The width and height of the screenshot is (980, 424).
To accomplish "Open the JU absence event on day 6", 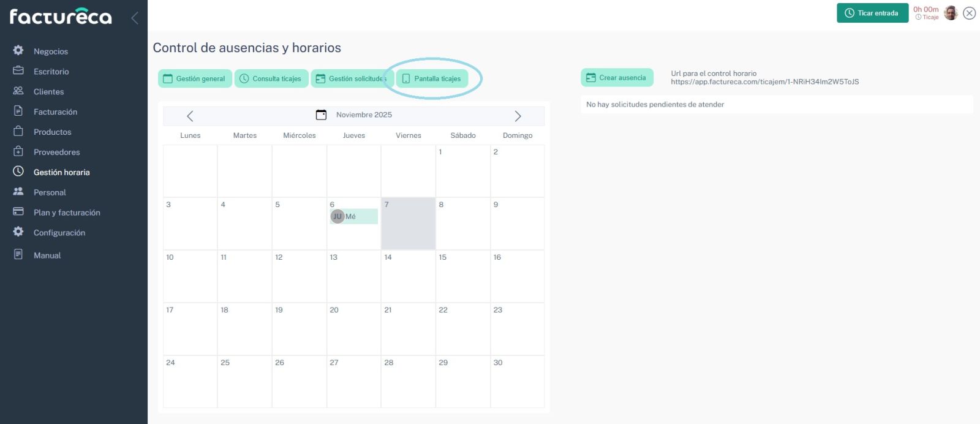I will tap(353, 216).
